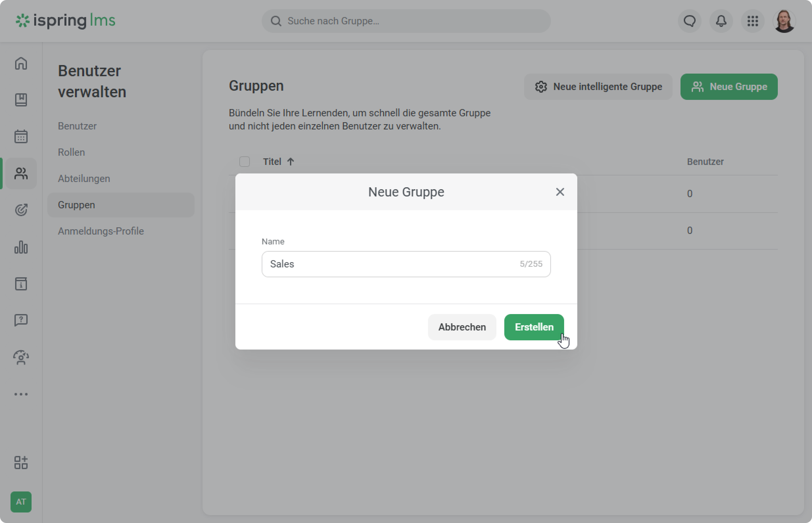
Task: Click the add widgets icon at bottom
Action: click(21, 463)
